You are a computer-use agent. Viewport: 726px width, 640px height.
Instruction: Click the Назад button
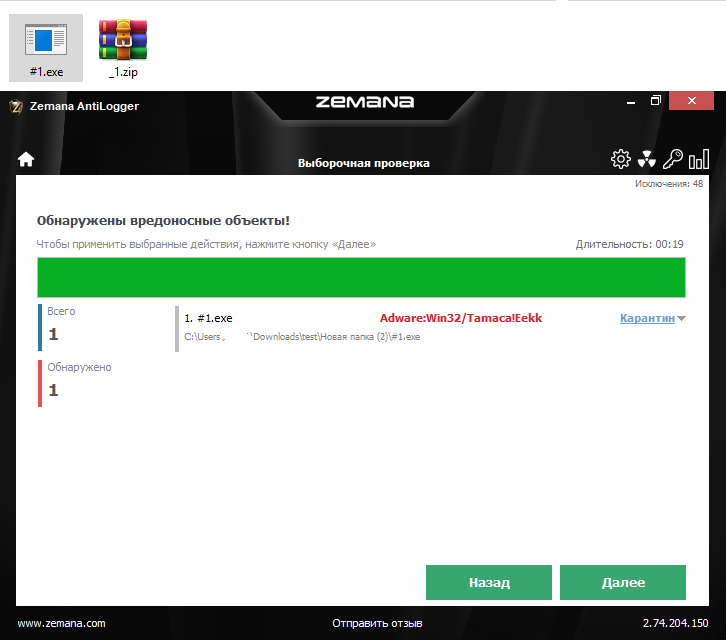tap(489, 582)
